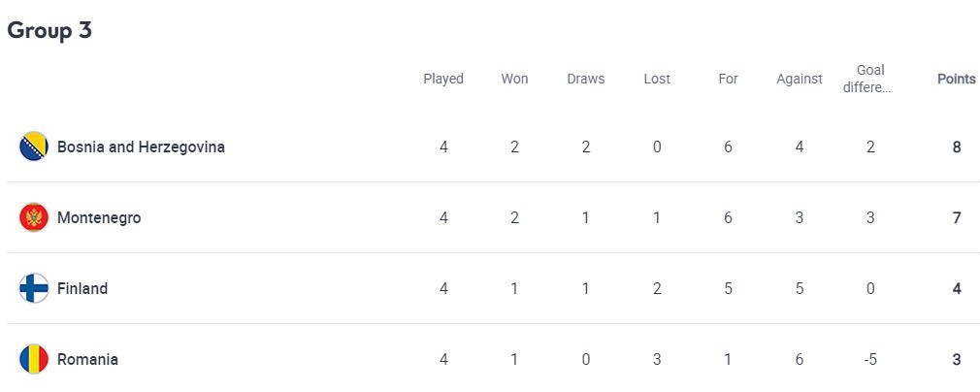Click the truncated Goal difference header
Image resolution: width=980 pixels, height=392 pixels.
(870, 79)
